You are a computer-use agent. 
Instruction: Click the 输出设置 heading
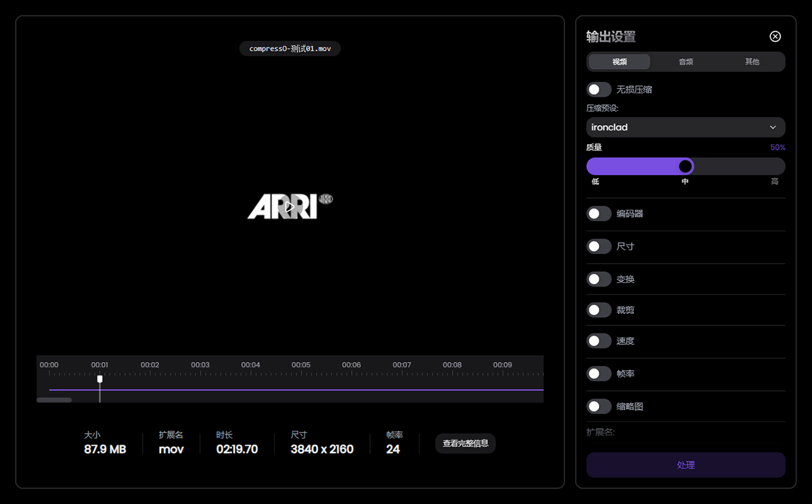tap(611, 37)
